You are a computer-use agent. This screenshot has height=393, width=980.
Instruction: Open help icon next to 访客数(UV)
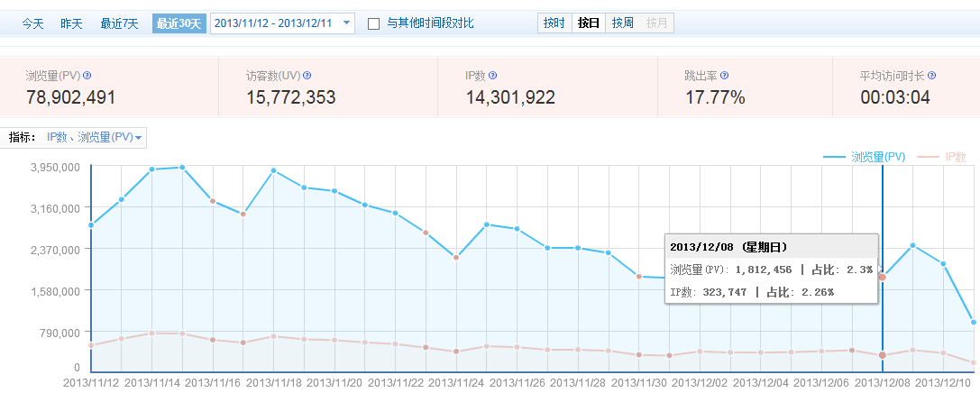click(x=307, y=75)
